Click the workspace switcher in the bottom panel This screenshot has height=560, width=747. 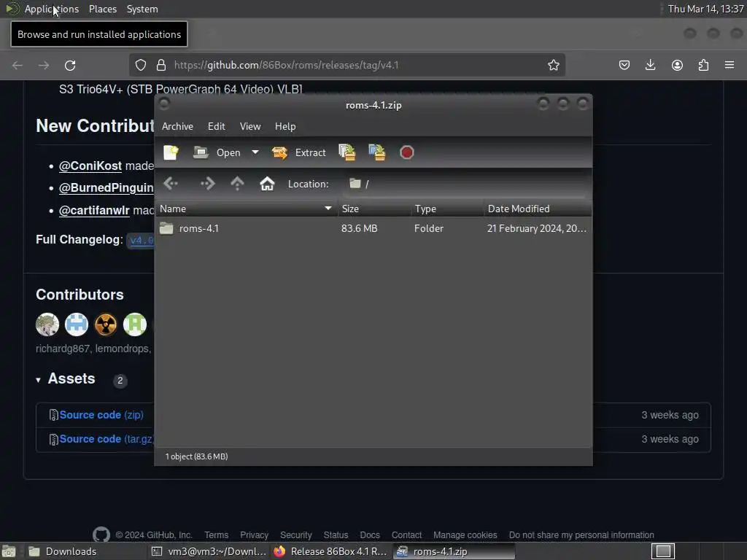tap(663, 551)
